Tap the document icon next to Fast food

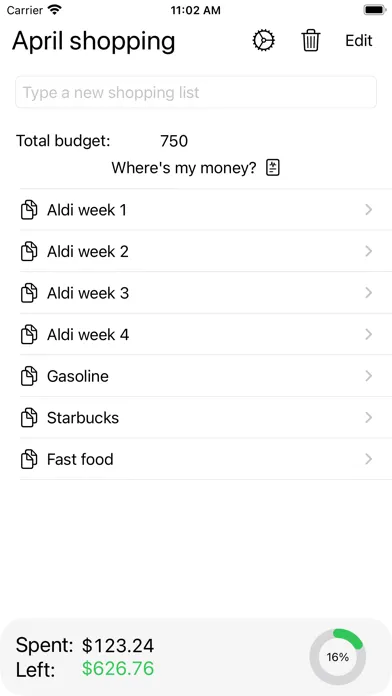[29, 459]
